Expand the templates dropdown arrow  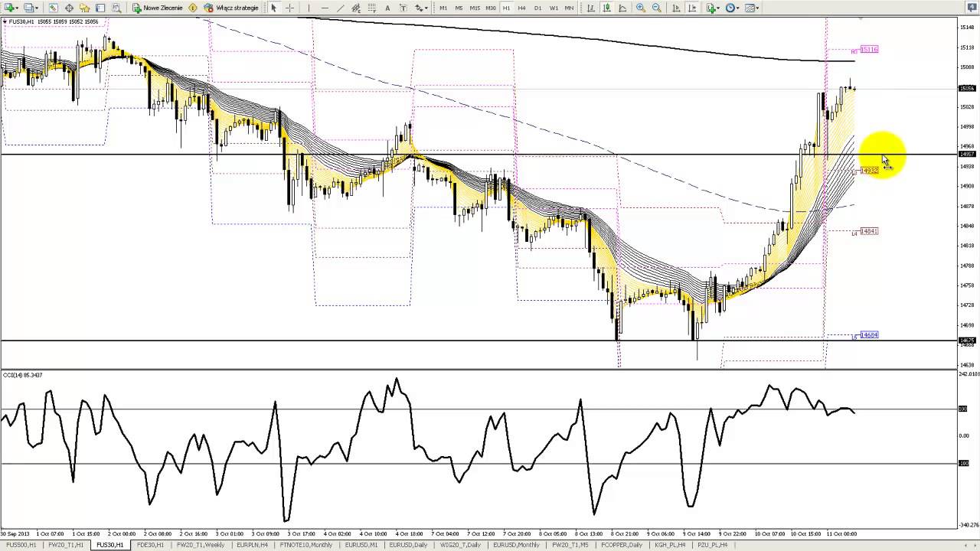pyautogui.click(x=759, y=8)
